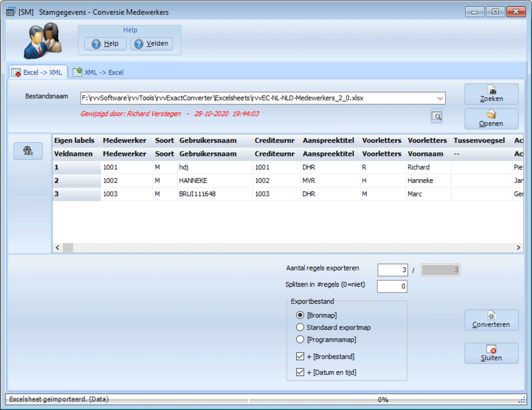Image resolution: width=532 pixels, height=410 pixels.
Task: Start conversion with the Converteren button
Action: [x=491, y=320]
